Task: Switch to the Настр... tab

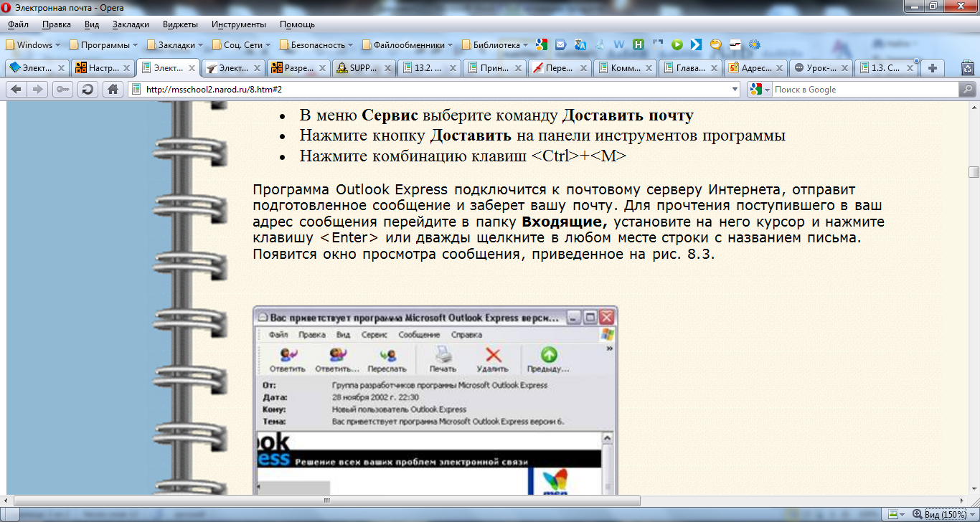Action: tap(102, 68)
